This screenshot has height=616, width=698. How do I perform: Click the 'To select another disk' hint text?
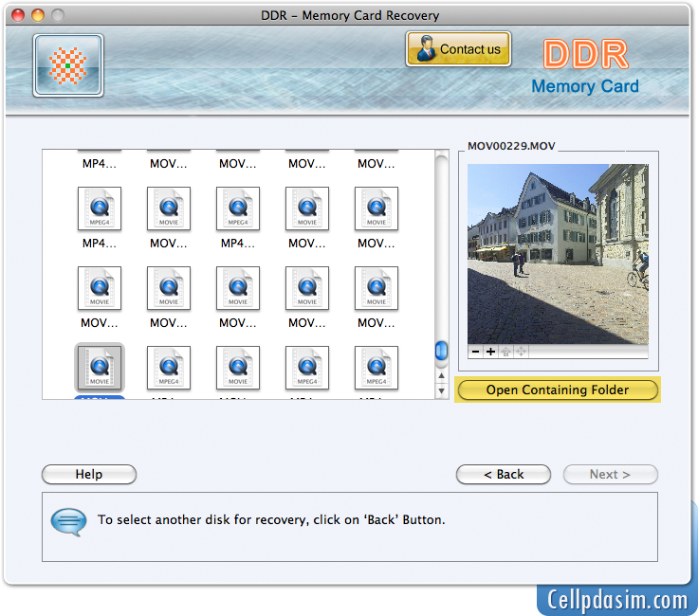tap(271, 519)
